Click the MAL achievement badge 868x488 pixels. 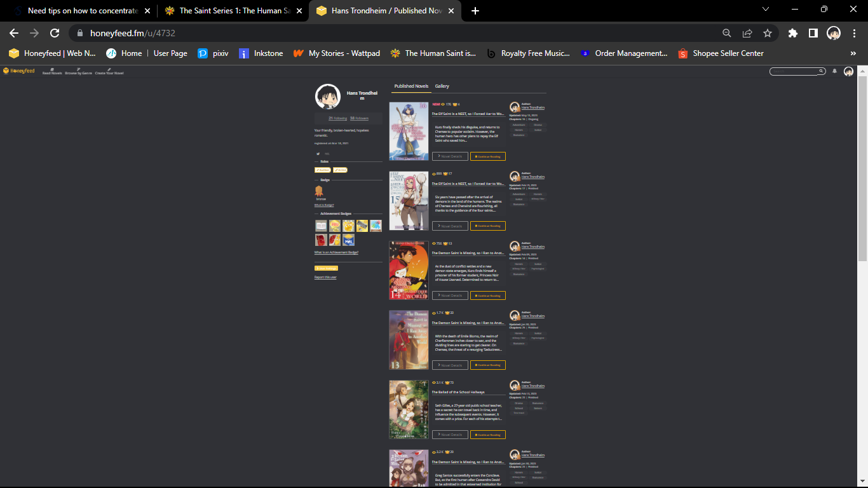click(x=348, y=240)
